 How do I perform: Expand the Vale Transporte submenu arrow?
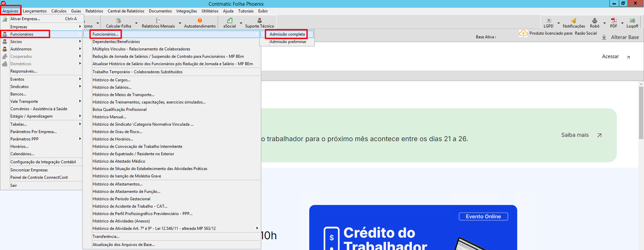pyautogui.click(x=80, y=101)
